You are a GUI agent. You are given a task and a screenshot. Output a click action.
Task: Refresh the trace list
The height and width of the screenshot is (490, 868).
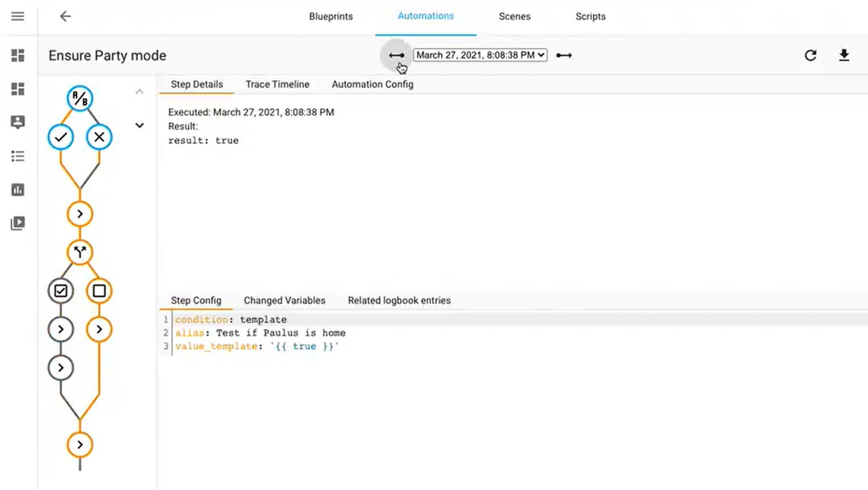[x=810, y=55]
